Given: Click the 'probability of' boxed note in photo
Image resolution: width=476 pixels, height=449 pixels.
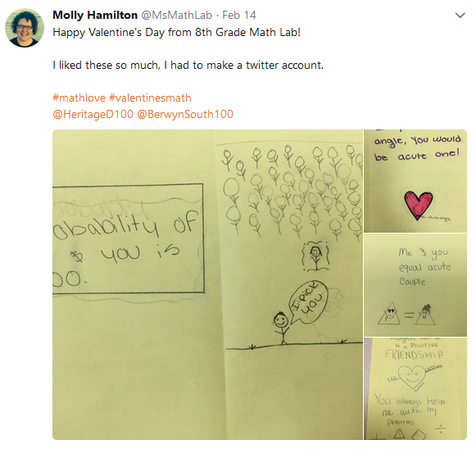Looking at the screenshot, I should 128,238.
